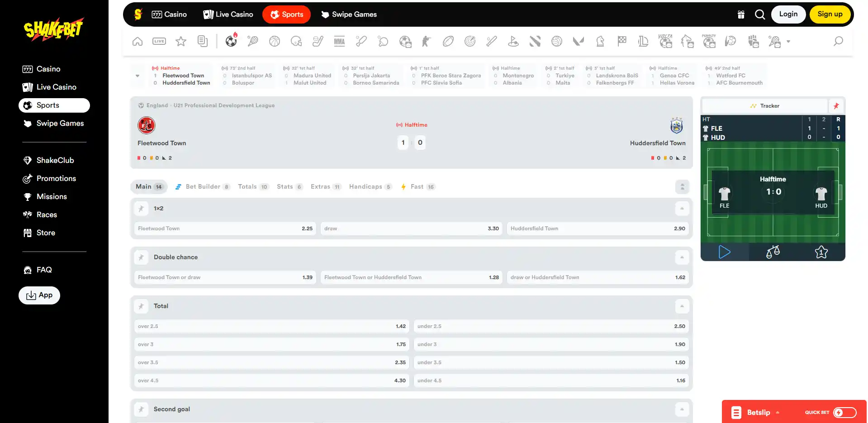Viewport: 868px width, 423px height.
Task: Open the gift box icon in header
Action: [x=741, y=14]
